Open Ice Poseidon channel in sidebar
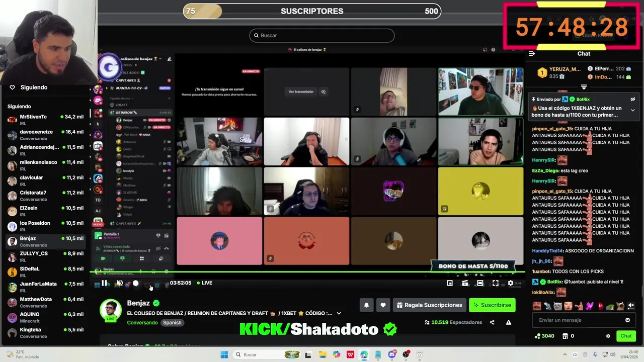 [x=45, y=226]
